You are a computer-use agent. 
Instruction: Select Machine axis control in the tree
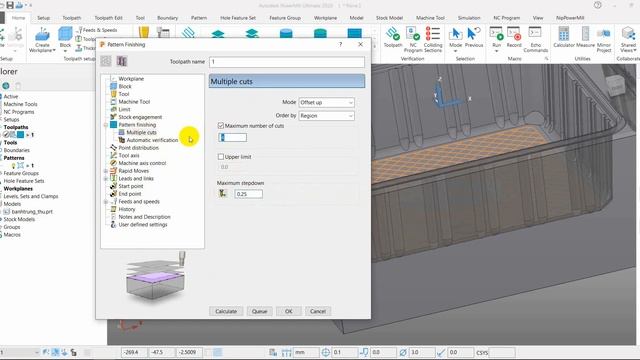pos(142,163)
